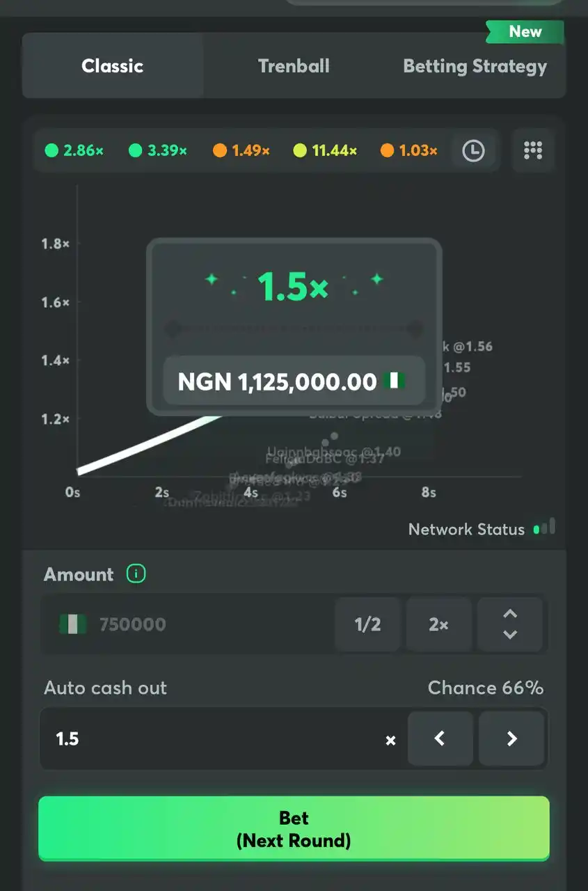The height and width of the screenshot is (891, 588).
Task: Open the Betting Strategy tab
Action: (x=475, y=66)
